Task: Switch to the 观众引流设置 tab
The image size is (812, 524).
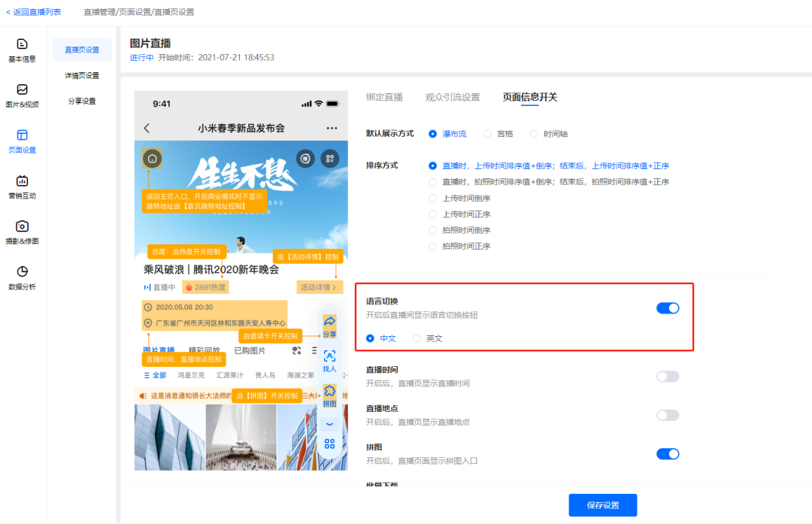Action: pyautogui.click(x=452, y=97)
